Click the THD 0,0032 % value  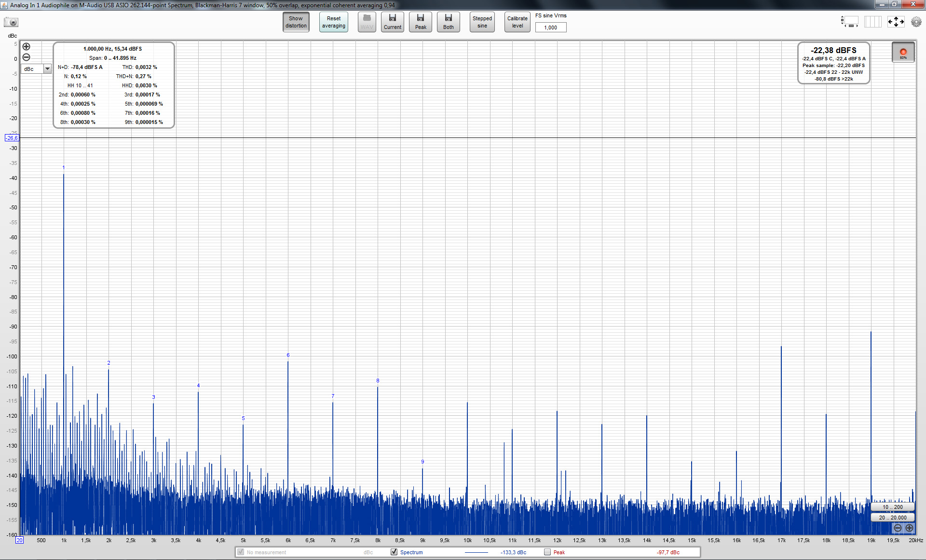[146, 67]
